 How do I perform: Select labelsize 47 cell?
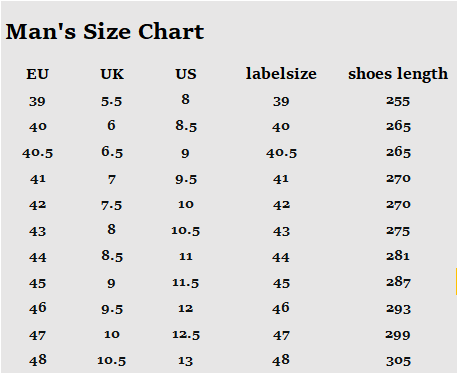[x=281, y=335]
